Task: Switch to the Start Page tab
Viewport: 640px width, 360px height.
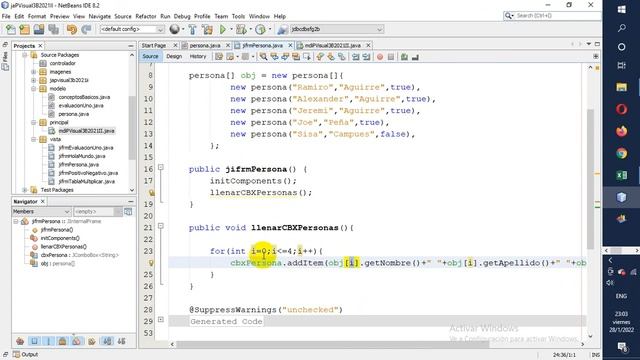Action: point(154,45)
